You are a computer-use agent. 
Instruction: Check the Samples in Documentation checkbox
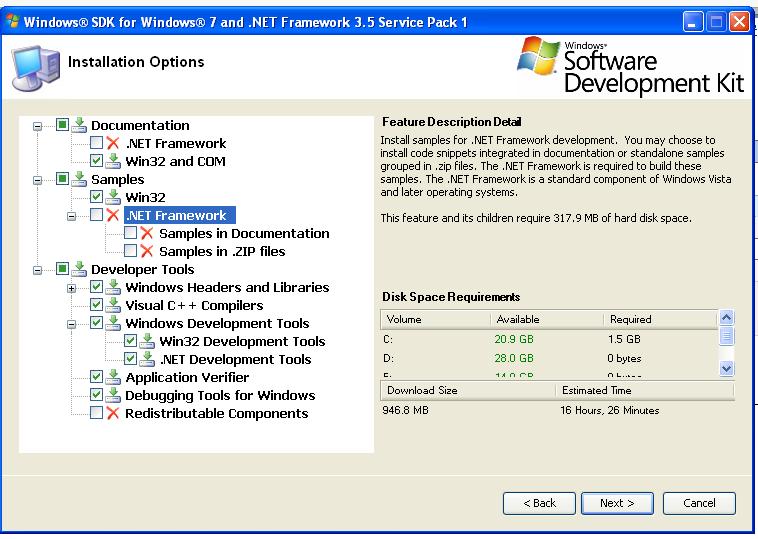(130, 233)
